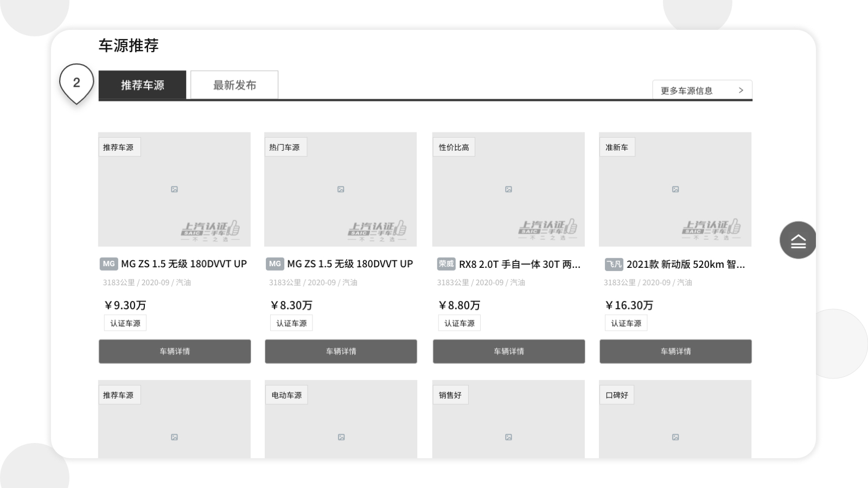The height and width of the screenshot is (488, 868).
Task: Click the 销售好 label tag
Action: click(x=450, y=395)
